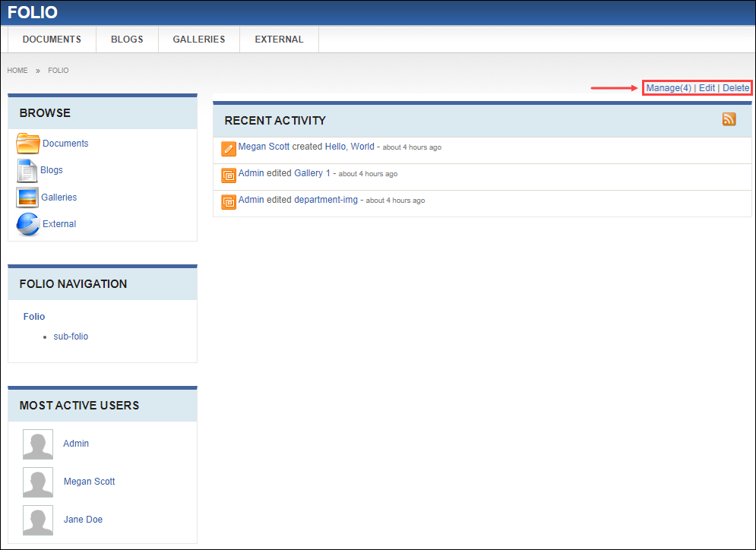Click the timestamp on the Gallery 1 row
Viewport: 756px width, 550px height.
click(368, 174)
